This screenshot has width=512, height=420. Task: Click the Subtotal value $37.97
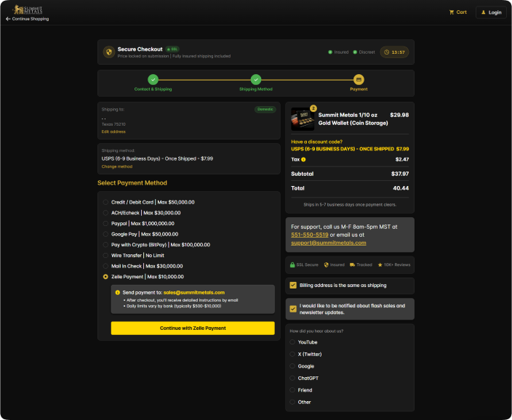coord(400,174)
